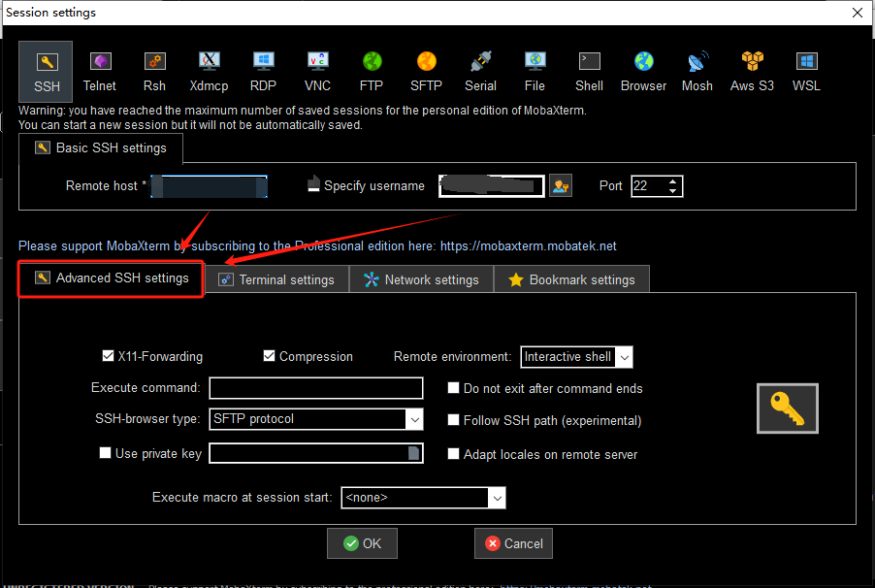Viewport: 875px width, 588px height.
Task: Open the Remote environment dropdown
Action: (x=625, y=357)
